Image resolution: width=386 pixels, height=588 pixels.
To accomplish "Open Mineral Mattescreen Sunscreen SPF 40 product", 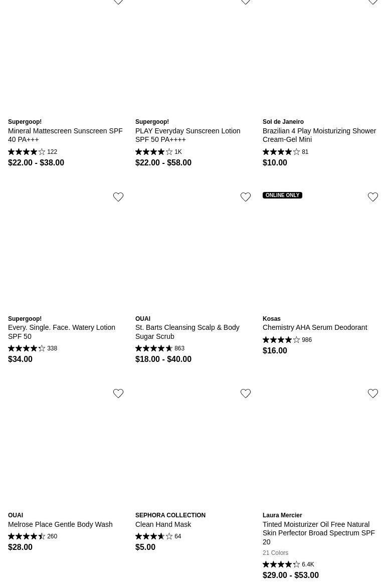I will (x=65, y=135).
